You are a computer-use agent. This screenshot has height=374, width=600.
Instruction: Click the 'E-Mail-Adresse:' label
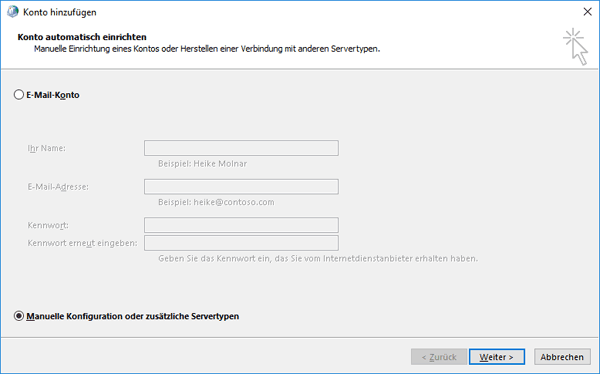click(58, 187)
